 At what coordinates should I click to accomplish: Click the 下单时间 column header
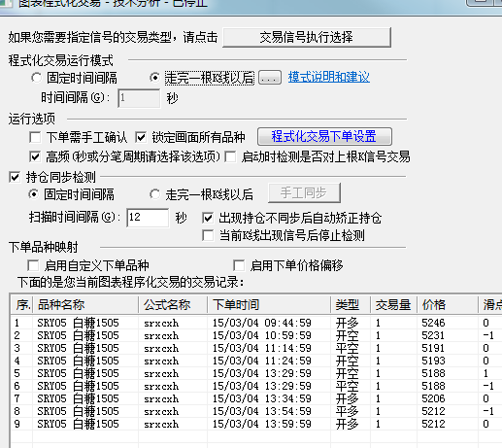tap(269, 305)
